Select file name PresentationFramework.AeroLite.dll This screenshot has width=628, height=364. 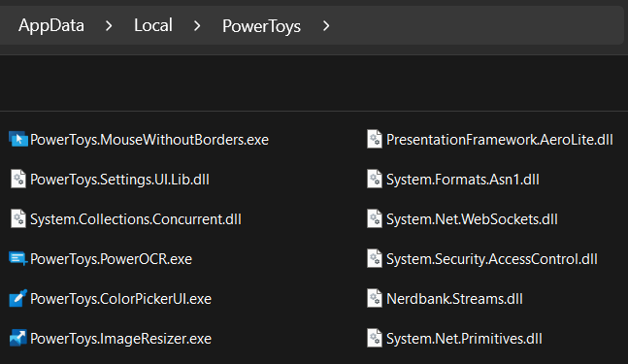point(500,140)
